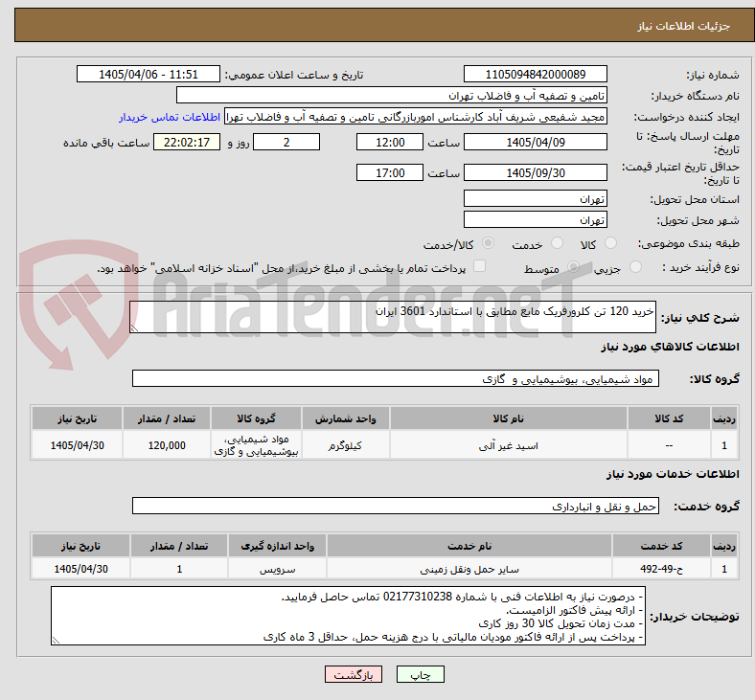Viewport: 755px width, 700px height.
Task: Click the delivery province field تهران
Action: coord(535,198)
